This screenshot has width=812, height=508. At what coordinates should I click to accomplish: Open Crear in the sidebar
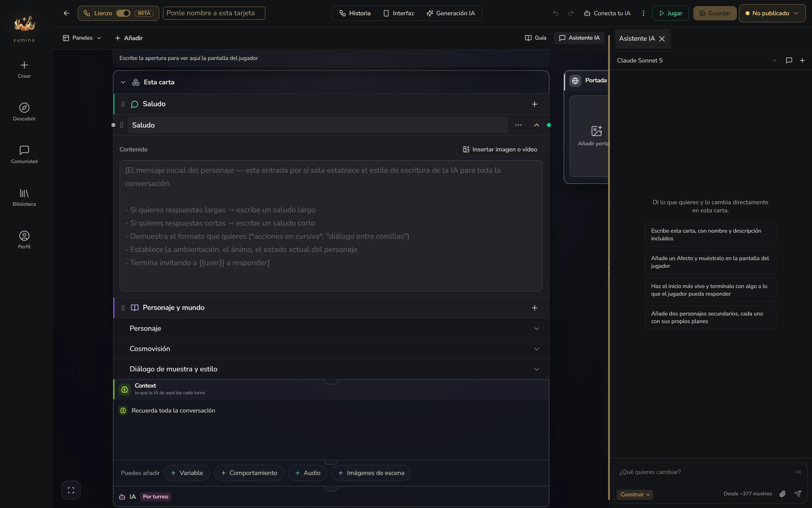pyautogui.click(x=24, y=70)
